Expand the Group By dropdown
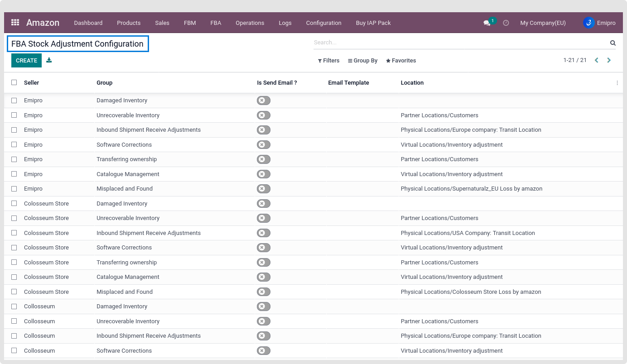The width and height of the screenshot is (627, 364). point(362,61)
